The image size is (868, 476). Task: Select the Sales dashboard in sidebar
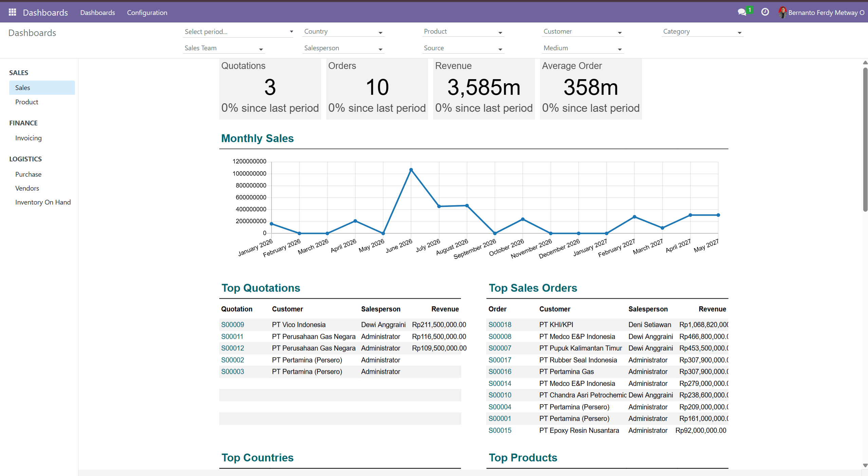[42, 88]
